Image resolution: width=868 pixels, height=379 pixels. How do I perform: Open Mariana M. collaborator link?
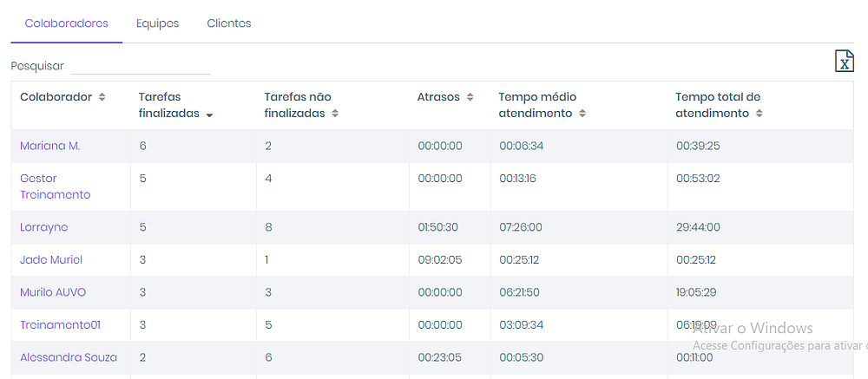point(49,146)
